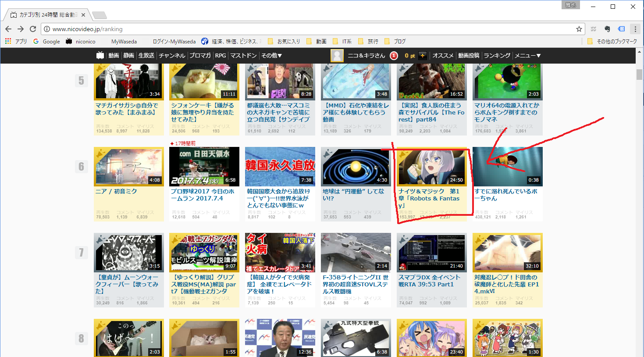The image size is (644, 357).
Task: Open video link マリオ64の電源入れてから
Action: pos(507,112)
